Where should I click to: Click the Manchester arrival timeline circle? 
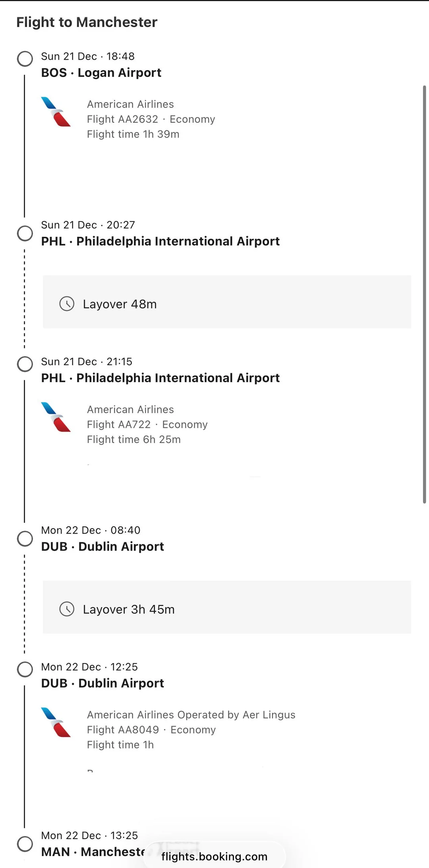point(25,844)
